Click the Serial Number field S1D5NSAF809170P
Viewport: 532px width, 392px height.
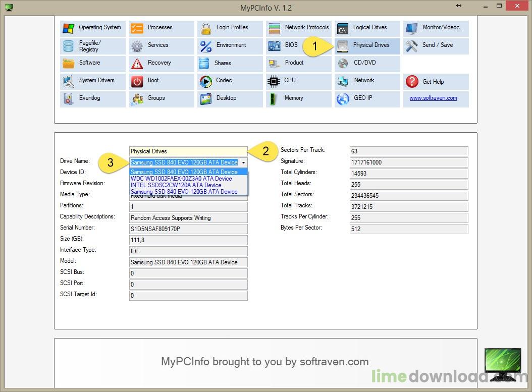point(188,229)
